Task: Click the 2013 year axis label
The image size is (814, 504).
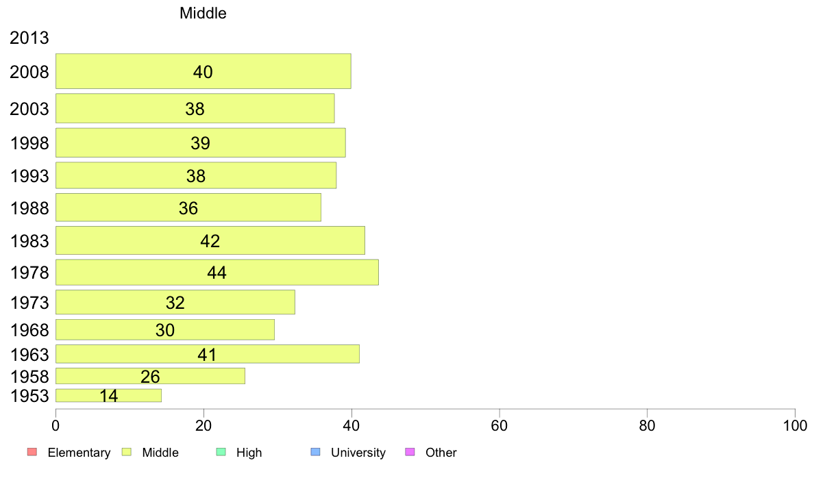Action: click(29, 38)
